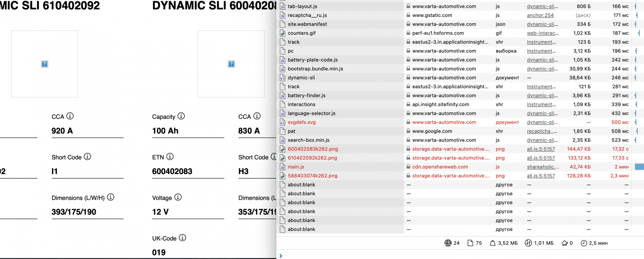
Task: Open all.js:5:5157 link in 610402092k262.png row
Action: [541, 158]
